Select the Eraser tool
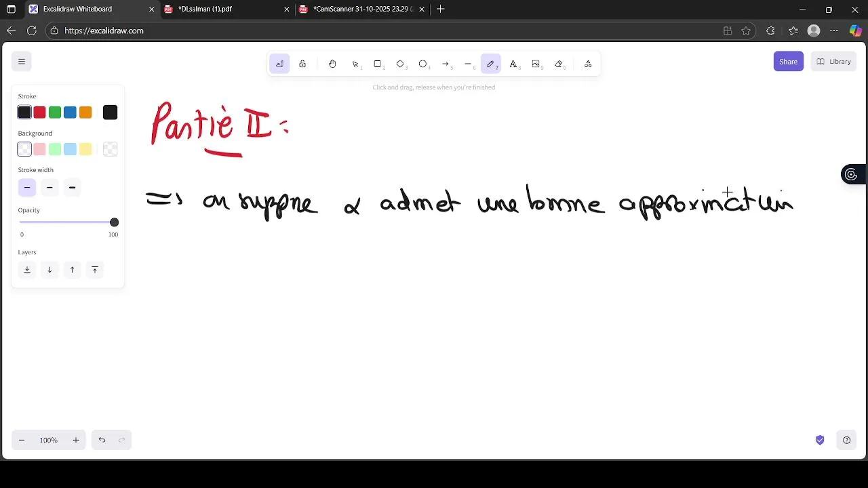The height and width of the screenshot is (488, 868). click(x=559, y=64)
